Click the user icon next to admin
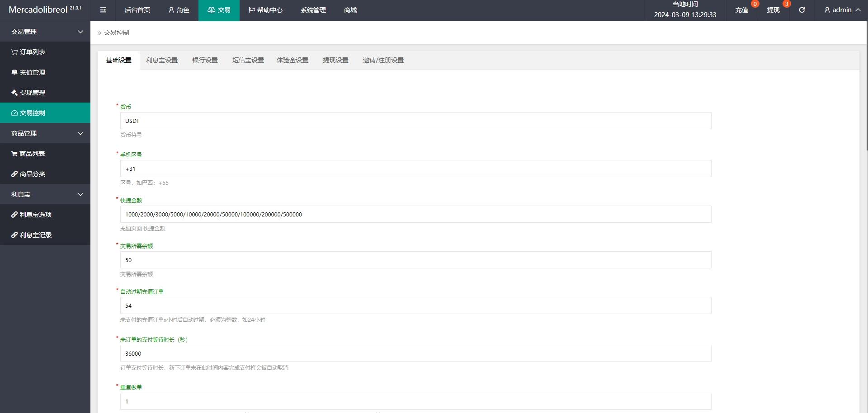868x413 pixels. [827, 10]
